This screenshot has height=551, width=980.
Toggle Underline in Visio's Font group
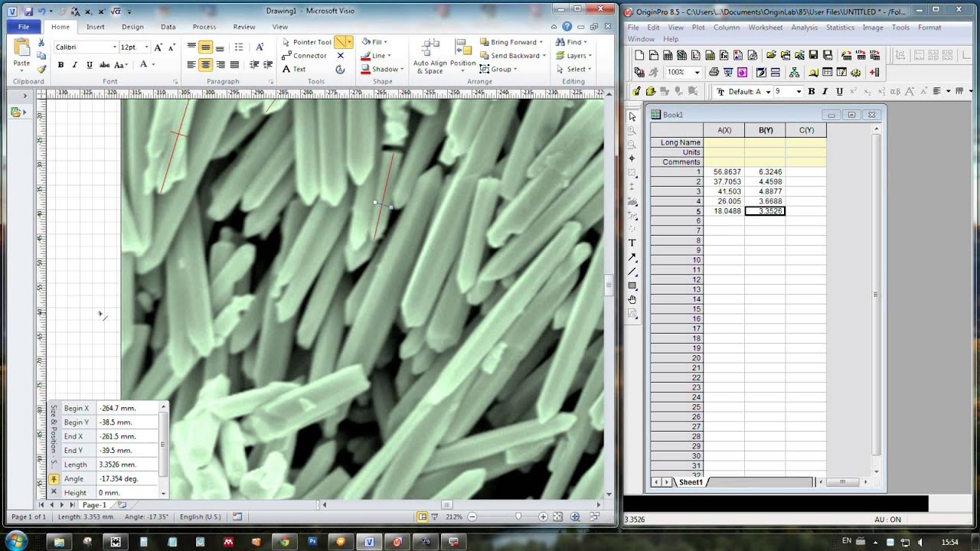(x=89, y=65)
